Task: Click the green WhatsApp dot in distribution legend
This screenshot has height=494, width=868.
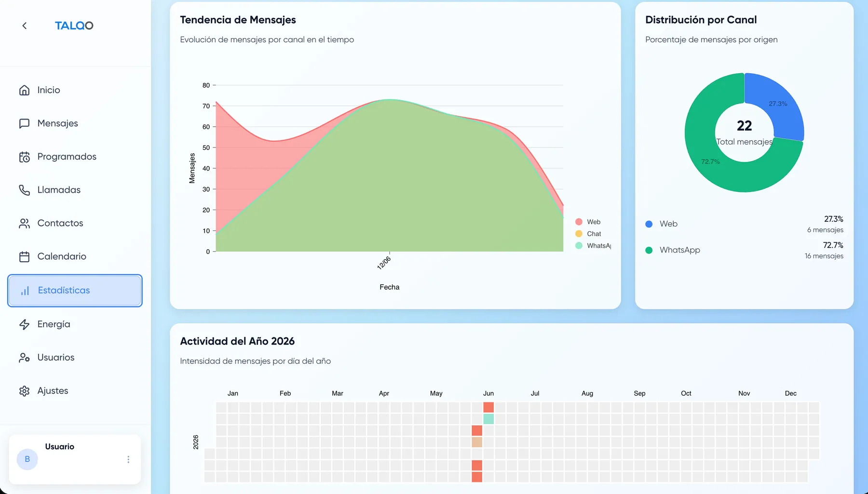Action: [x=649, y=250]
